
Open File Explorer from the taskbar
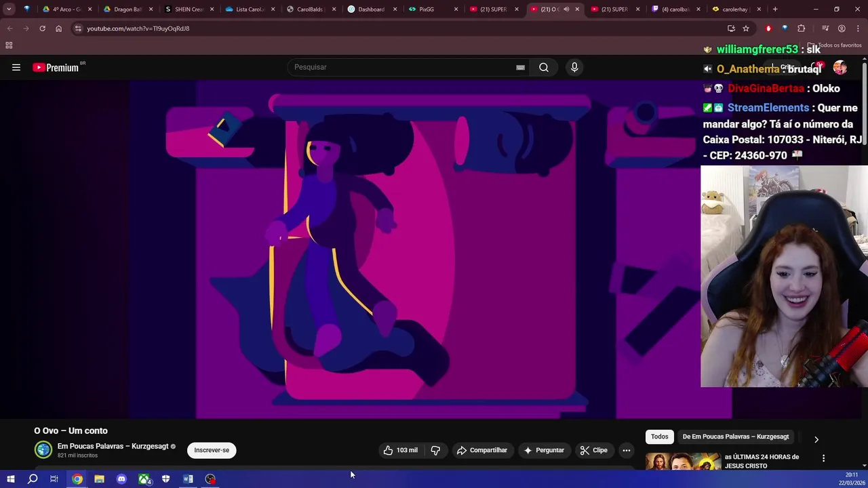pos(99,479)
